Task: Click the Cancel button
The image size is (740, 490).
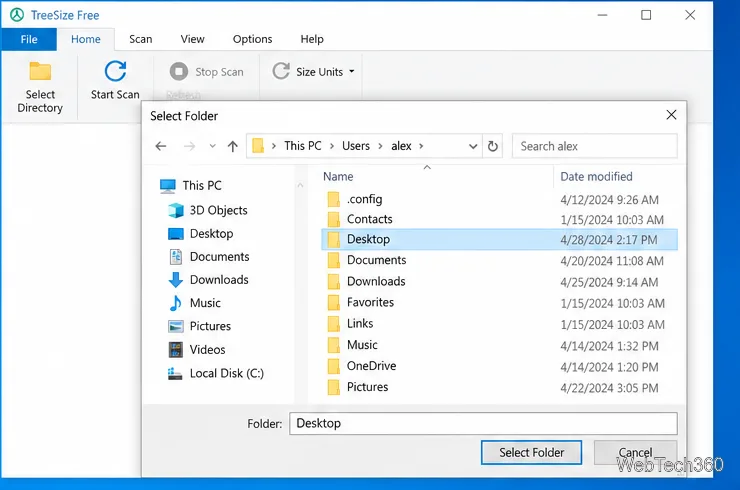Action: coord(635,453)
